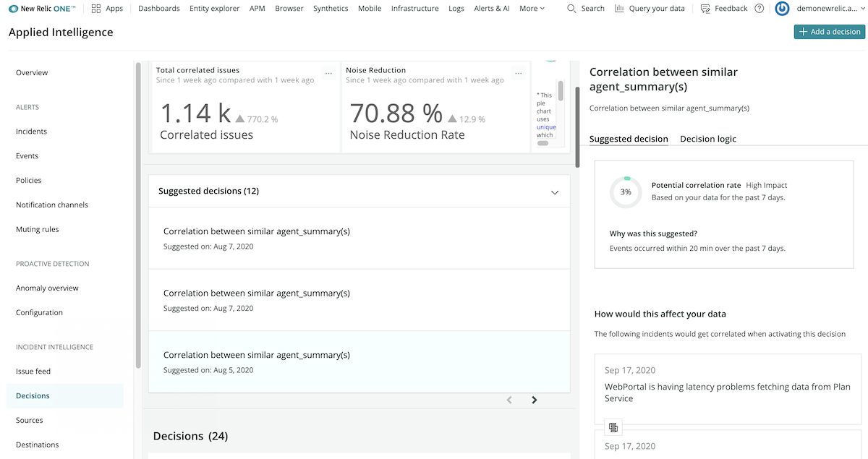Click the "70.88 %" noise reduction value

pyautogui.click(x=396, y=113)
